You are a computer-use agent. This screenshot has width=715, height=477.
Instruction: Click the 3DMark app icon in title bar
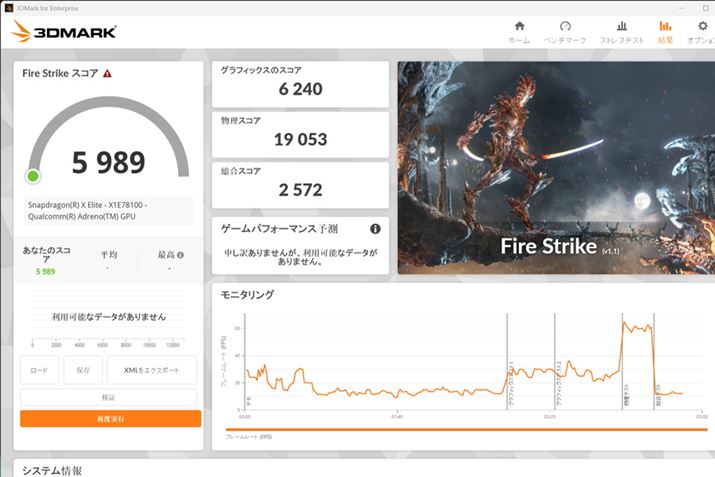(9, 8)
